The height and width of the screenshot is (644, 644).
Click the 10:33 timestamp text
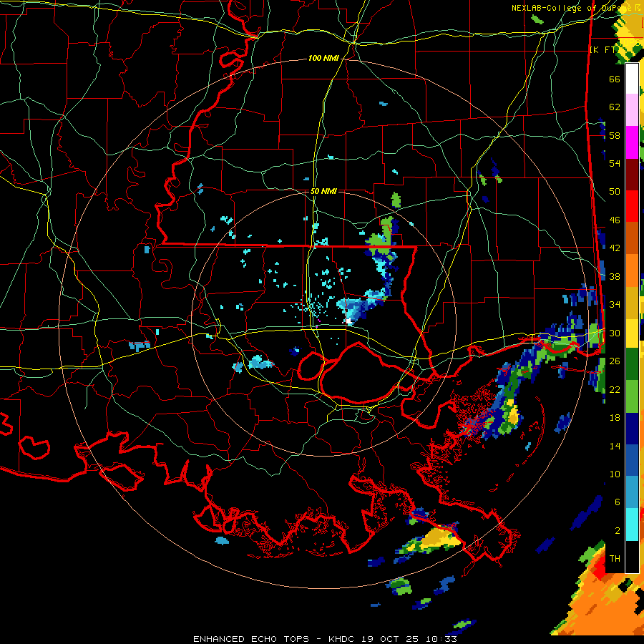pos(441,639)
